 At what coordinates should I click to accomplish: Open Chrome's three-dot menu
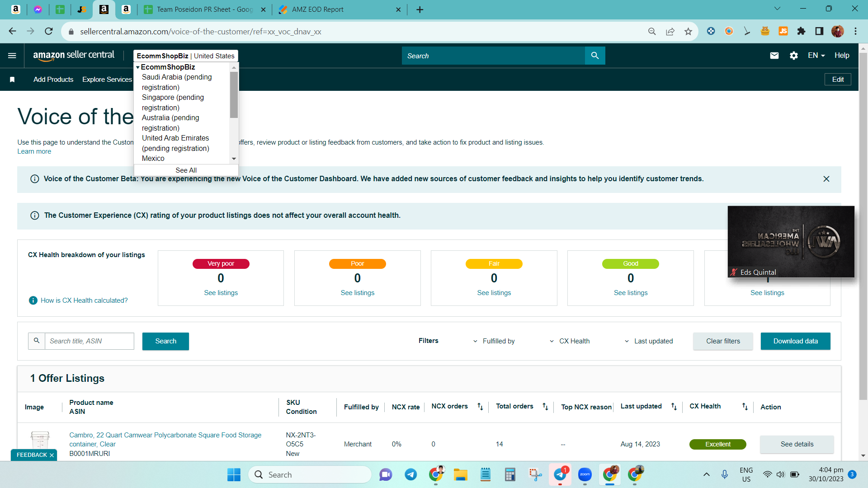click(x=855, y=31)
